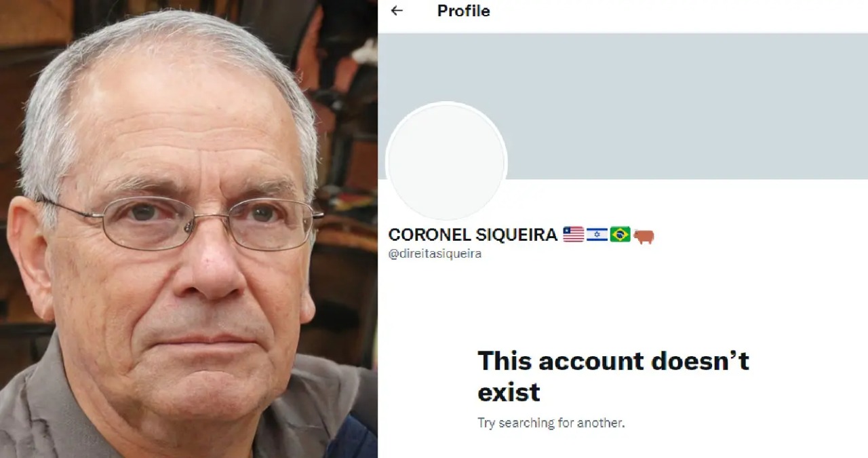This screenshot has height=458, width=868.
Task: Click the Brazil flag emoji
Action: [x=620, y=235]
